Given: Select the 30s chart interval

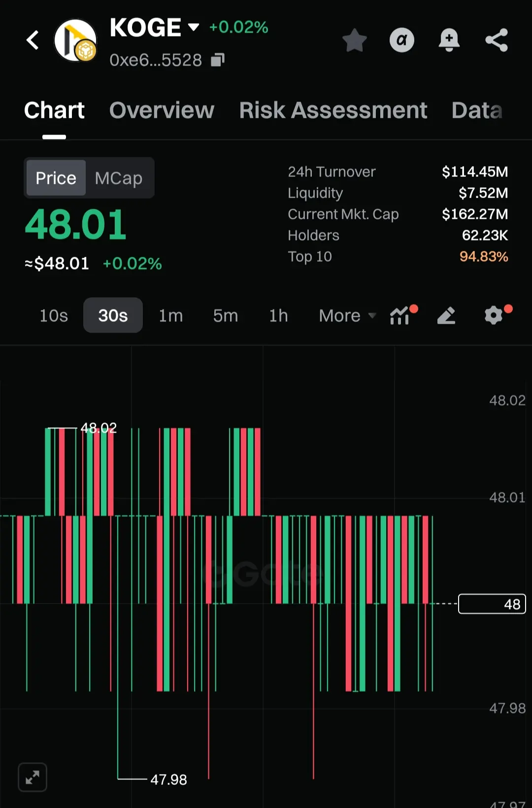Looking at the screenshot, I should click(113, 315).
